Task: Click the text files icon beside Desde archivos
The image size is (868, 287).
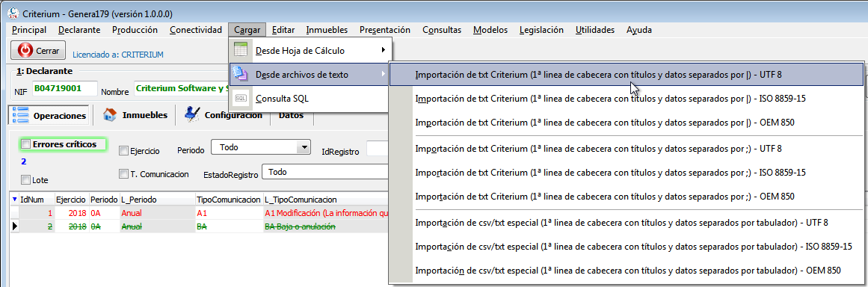Action: pyautogui.click(x=241, y=74)
